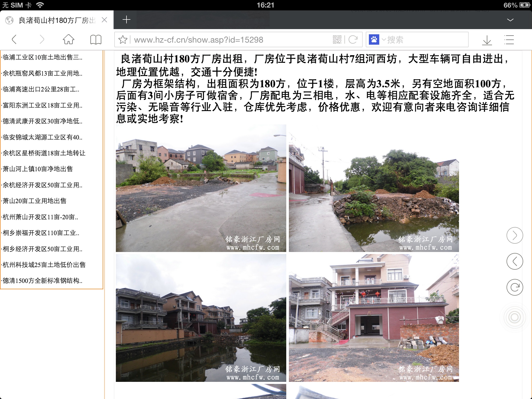
Task: Open the downloads arrow icon
Action: pyautogui.click(x=487, y=40)
